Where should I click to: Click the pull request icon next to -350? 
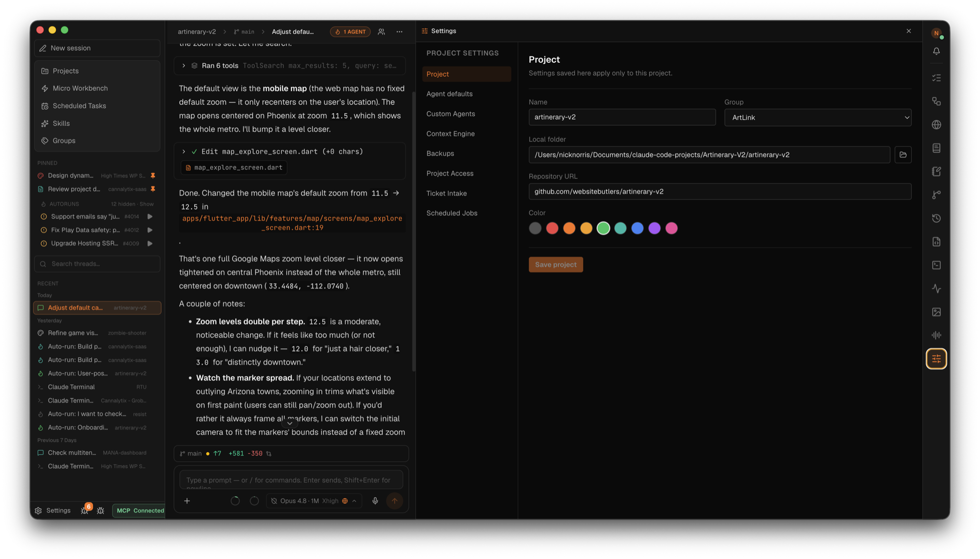(269, 454)
